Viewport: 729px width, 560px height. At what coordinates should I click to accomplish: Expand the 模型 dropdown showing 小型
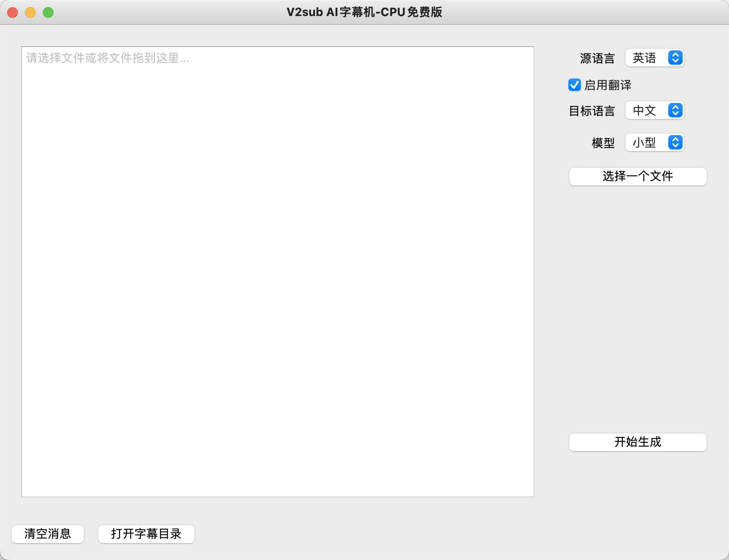coord(654,143)
